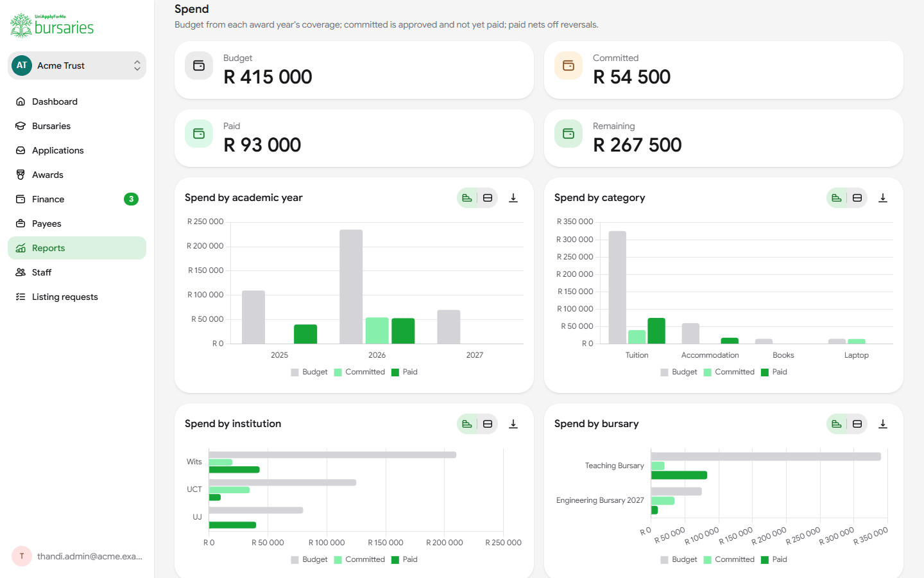Viewport: 924px width, 578px height.
Task: Click the Awards medal icon
Action: [x=21, y=175]
